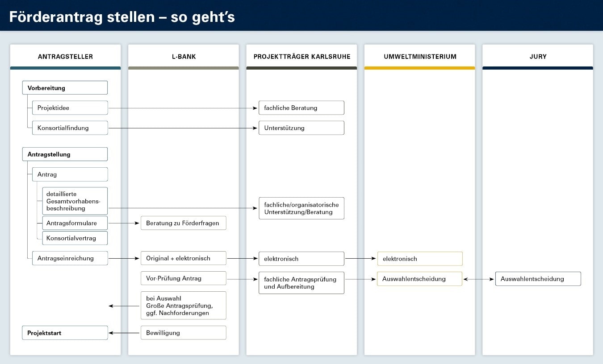The width and height of the screenshot is (603, 364).
Task: Click the Projektträger Karlsruhe column header
Action: [302, 57]
